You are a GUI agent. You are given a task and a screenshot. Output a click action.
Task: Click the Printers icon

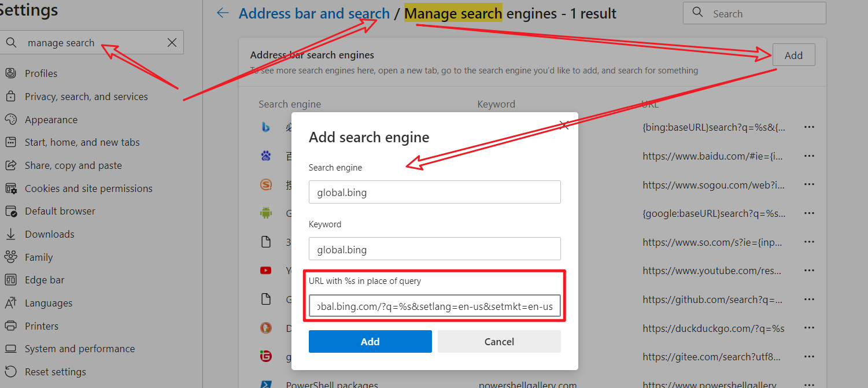10,326
